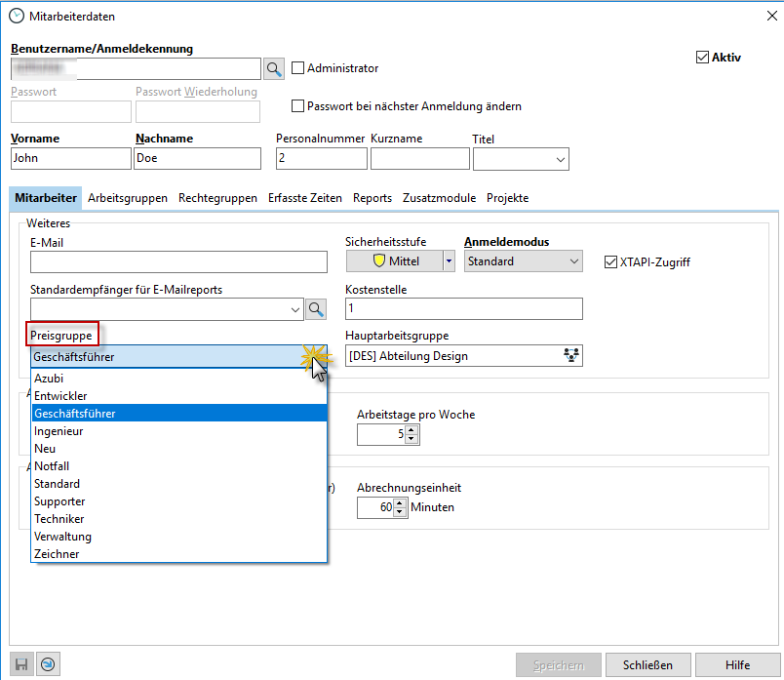Screen dimensions: 784x680
Task: Click into the E-Mail input field
Action: pyautogui.click(x=178, y=261)
